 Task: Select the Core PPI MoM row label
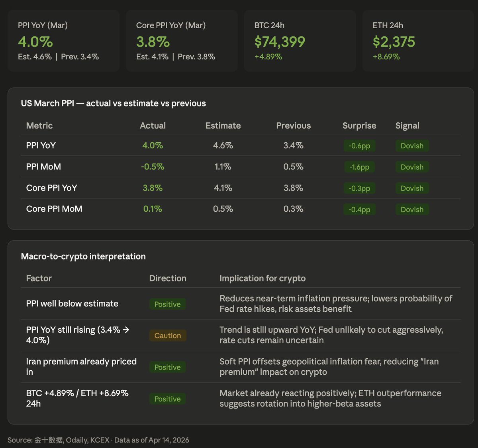(x=54, y=209)
